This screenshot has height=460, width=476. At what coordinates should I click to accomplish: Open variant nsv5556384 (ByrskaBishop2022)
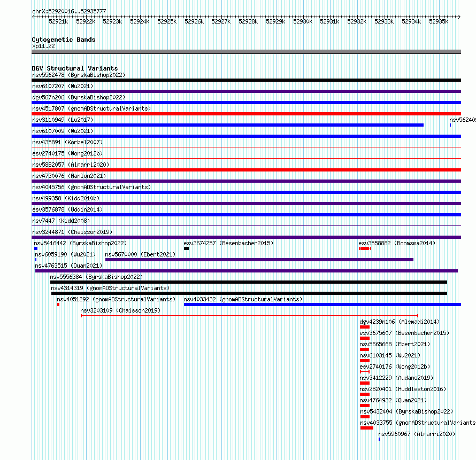[96, 277]
